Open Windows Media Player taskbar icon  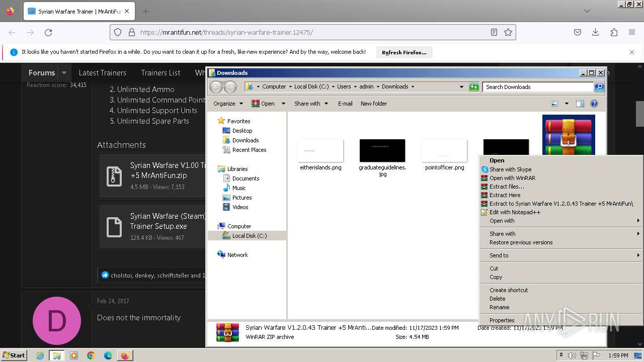click(x=74, y=355)
